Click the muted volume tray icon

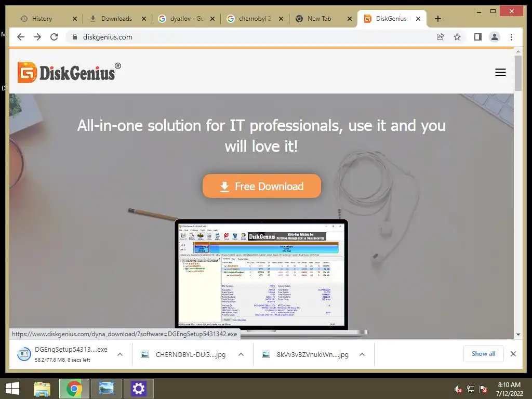point(458,389)
